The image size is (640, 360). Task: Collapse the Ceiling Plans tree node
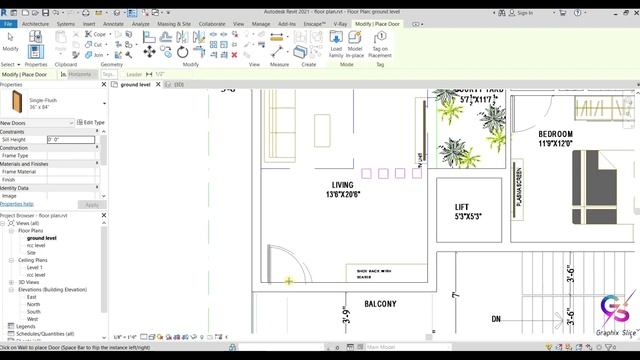(x=11, y=260)
